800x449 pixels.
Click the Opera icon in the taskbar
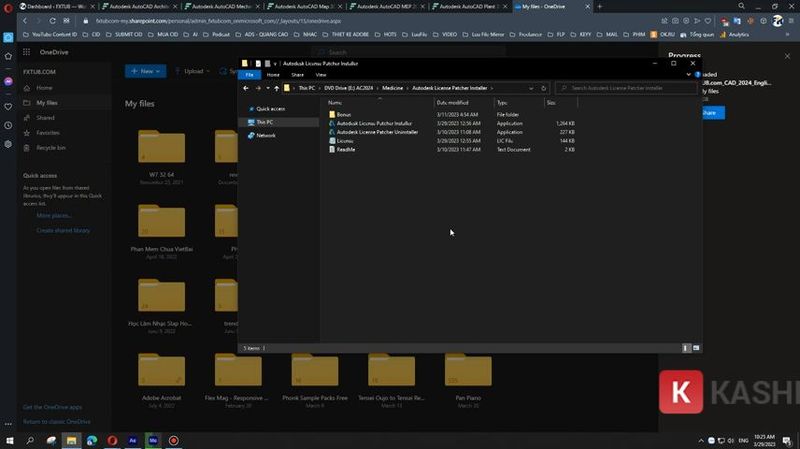click(112, 440)
